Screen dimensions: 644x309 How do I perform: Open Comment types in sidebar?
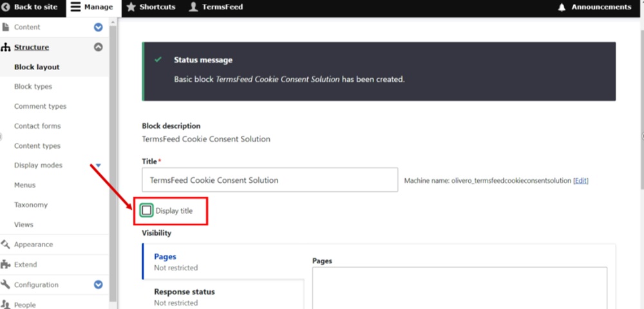coord(40,106)
